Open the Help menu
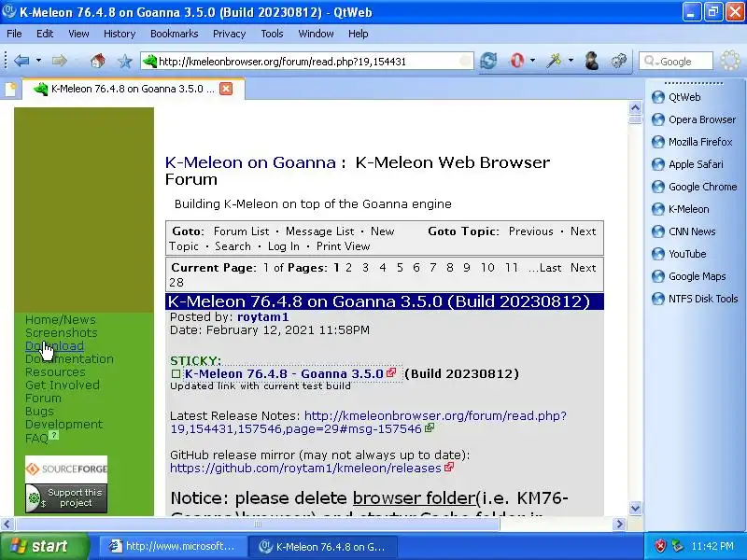The width and height of the screenshot is (747, 560). click(x=359, y=34)
